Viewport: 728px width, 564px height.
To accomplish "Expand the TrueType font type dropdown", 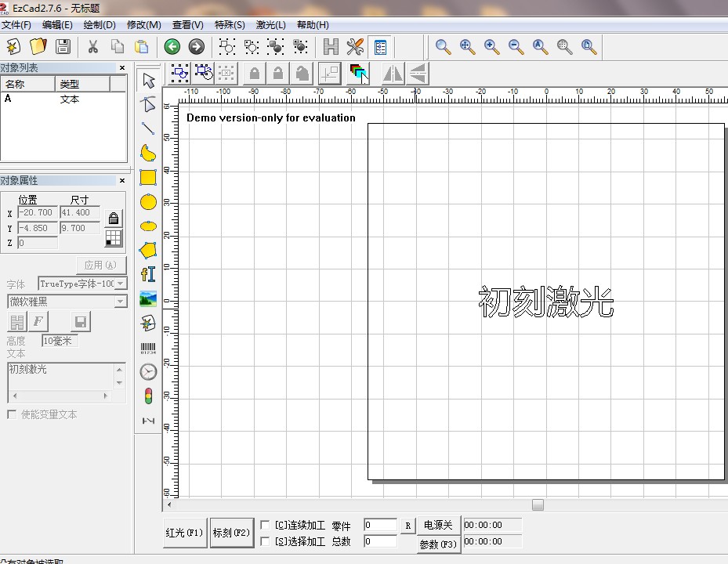I will [x=121, y=284].
